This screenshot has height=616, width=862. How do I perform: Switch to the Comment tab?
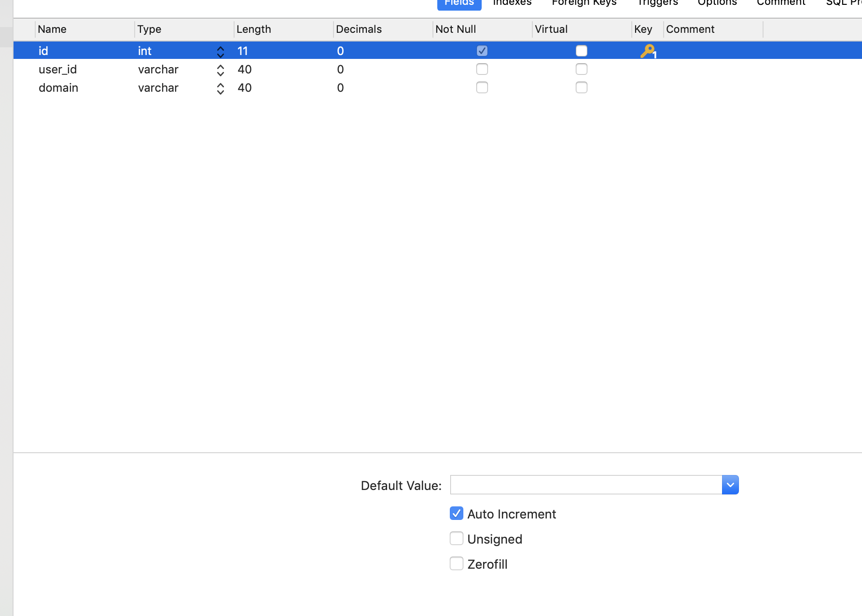click(781, 3)
